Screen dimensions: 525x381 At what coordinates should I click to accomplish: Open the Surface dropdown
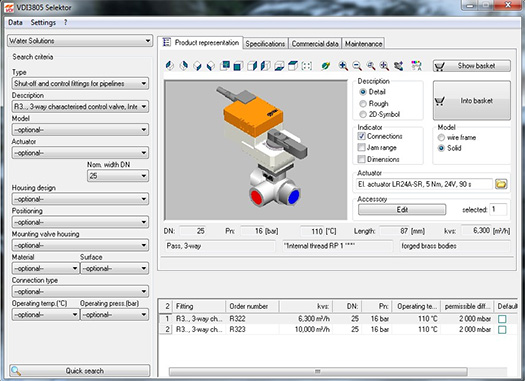click(115, 268)
